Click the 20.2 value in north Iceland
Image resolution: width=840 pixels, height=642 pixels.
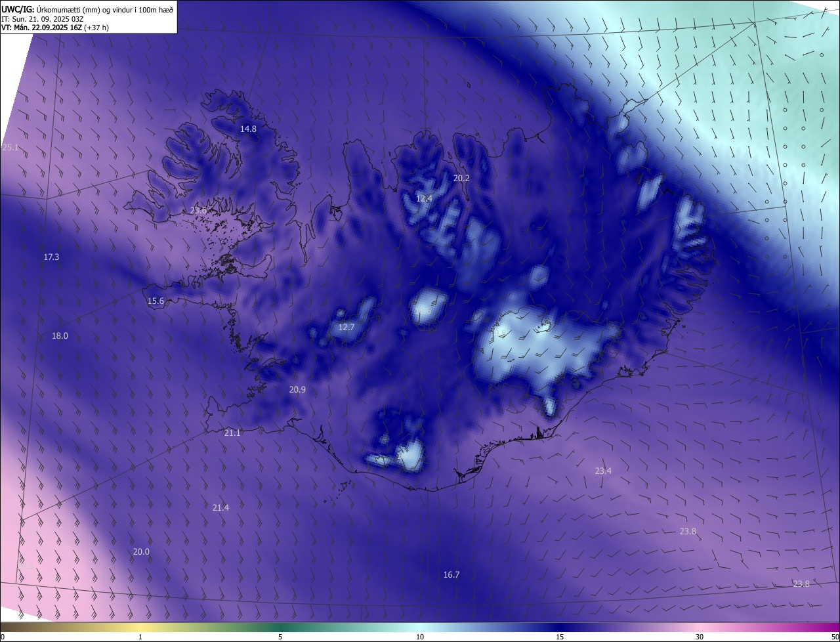[x=461, y=178]
